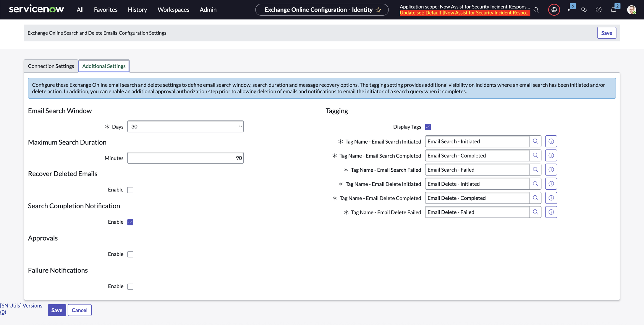Open the Favorites menu
The height and width of the screenshot is (325, 644).
pyautogui.click(x=106, y=10)
